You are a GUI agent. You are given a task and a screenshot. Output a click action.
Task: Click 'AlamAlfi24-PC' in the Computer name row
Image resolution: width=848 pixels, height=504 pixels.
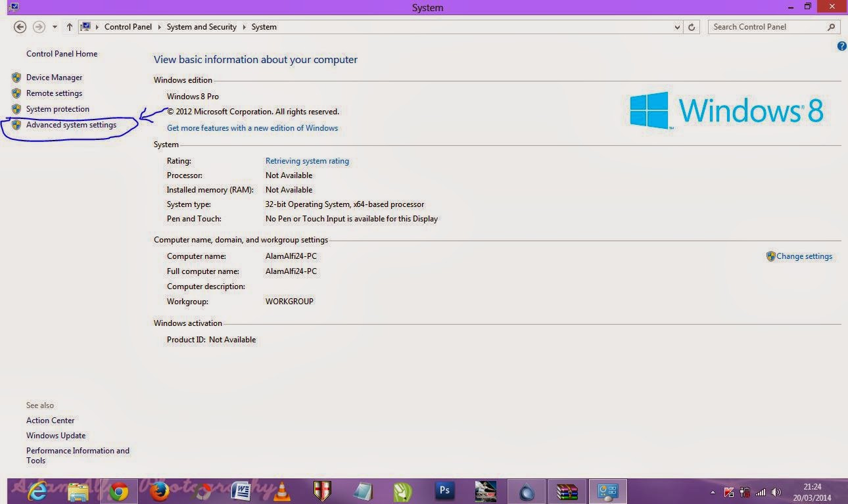(x=291, y=256)
